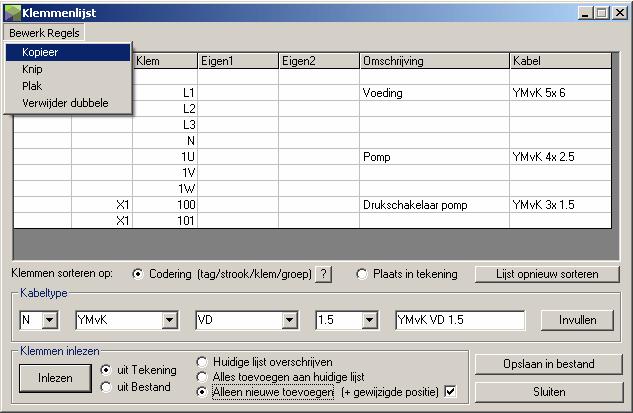
Task: Select the Pomp description cell
Action: click(x=435, y=157)
